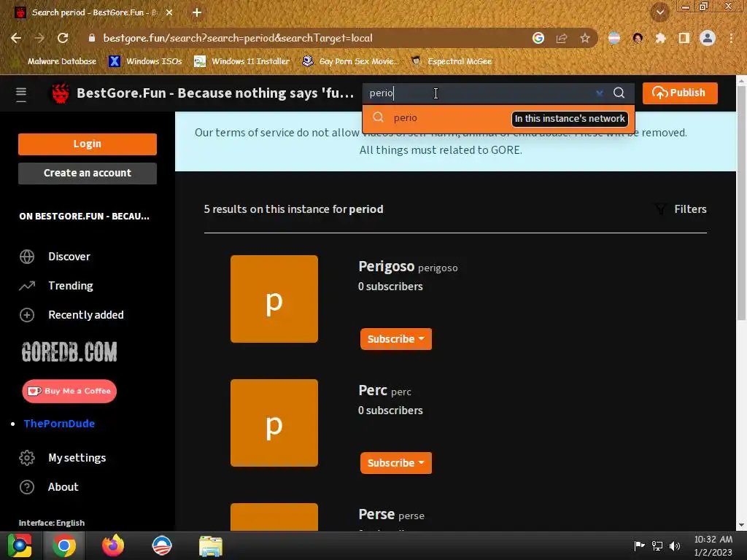The image size is (747, 560).
Task: Open the Extensions puzzle icon
Action: click(x=660, y=38)
